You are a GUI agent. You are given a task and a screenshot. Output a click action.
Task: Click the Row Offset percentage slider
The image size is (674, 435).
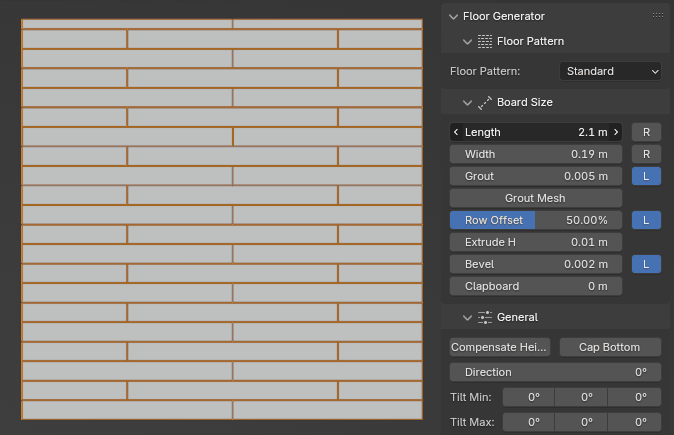[x=535, y=220]
